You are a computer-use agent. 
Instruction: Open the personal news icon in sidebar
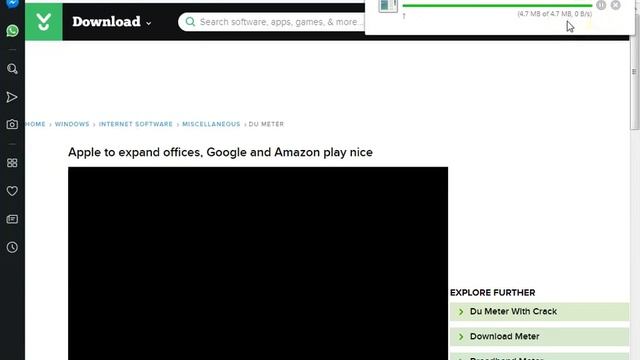12,219
